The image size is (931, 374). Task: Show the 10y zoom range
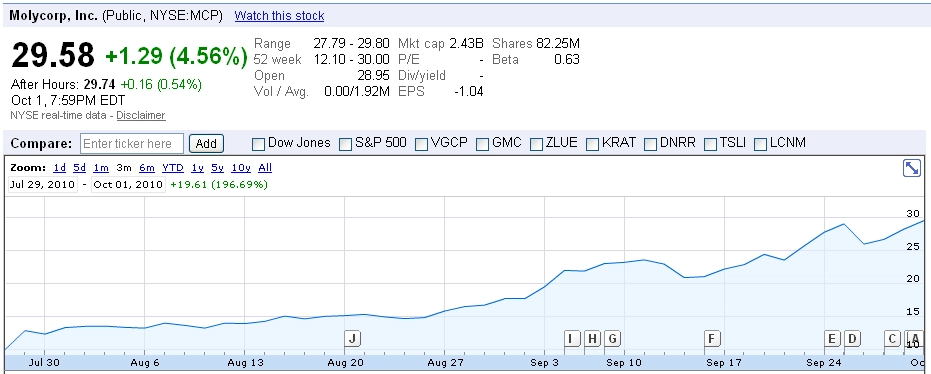pyautogui.click(x=241, y=168)
